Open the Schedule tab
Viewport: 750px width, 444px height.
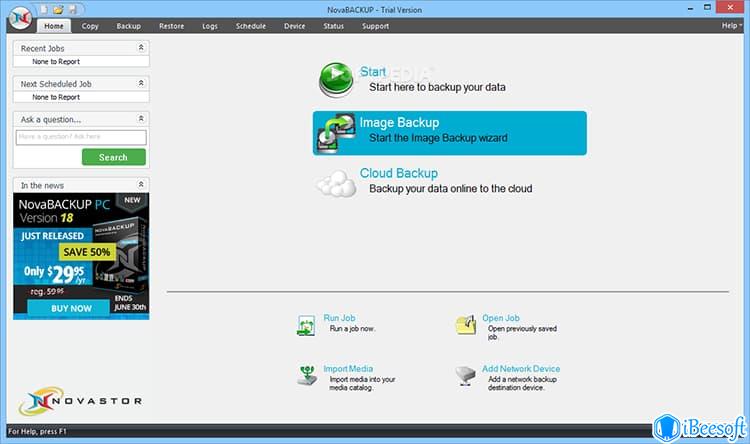251,26
